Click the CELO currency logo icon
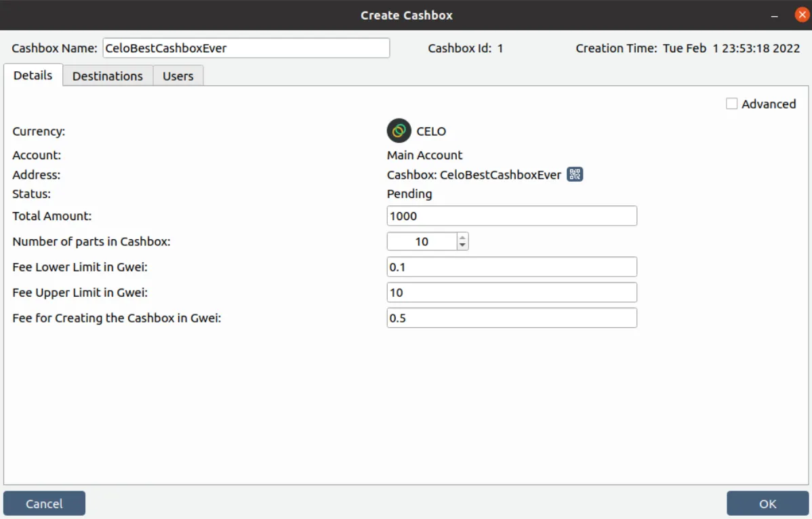Screen dimensions: 812x519 (x=399, y=131)
